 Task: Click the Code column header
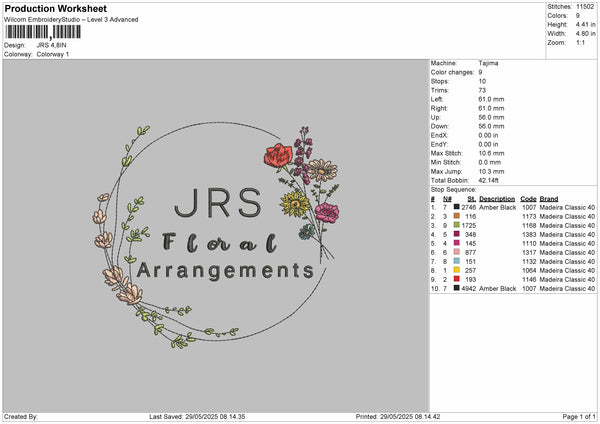click(x=528, y=198)
